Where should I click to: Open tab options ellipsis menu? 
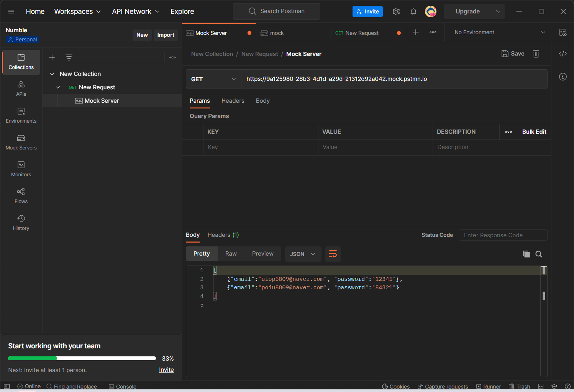tap(433, 33)
